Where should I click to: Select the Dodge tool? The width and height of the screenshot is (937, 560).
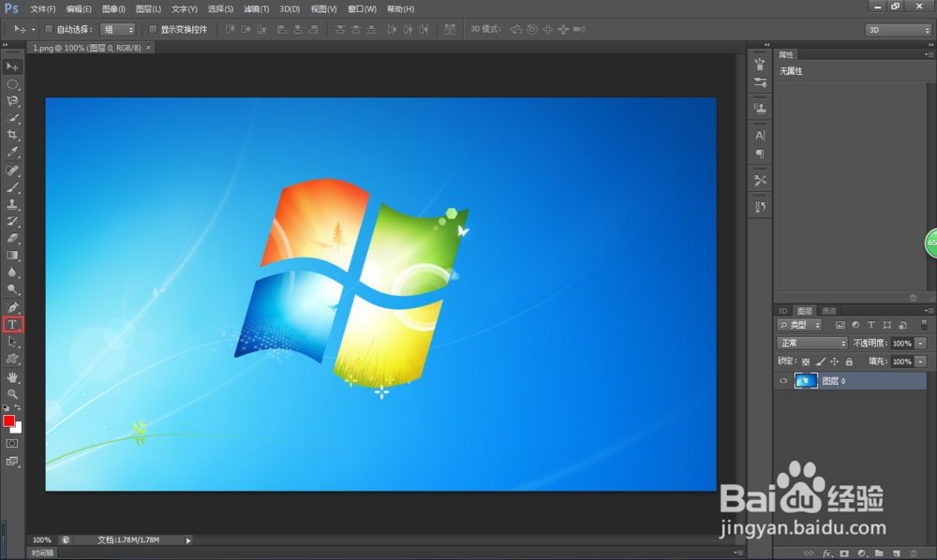[x=12, y=289]
